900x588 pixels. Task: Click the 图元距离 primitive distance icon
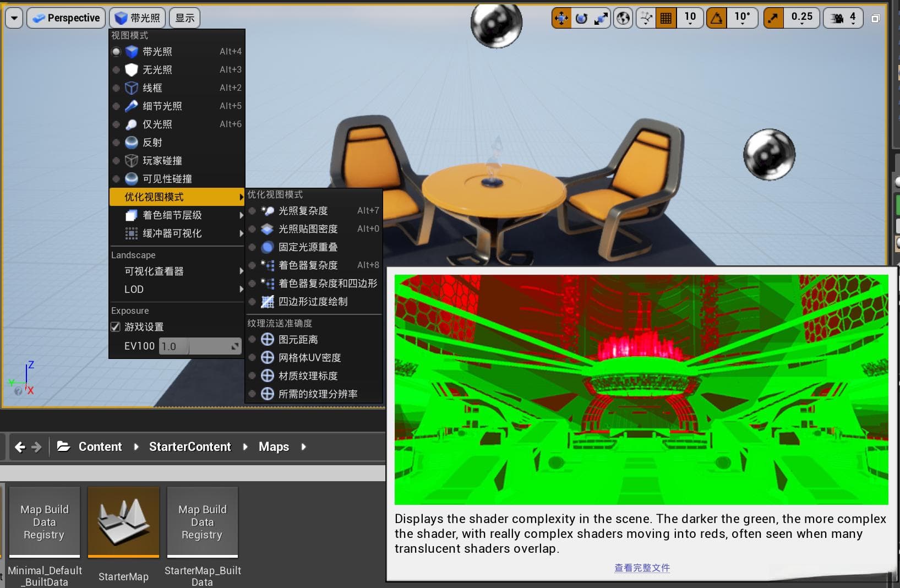click(x=268, y=340)
